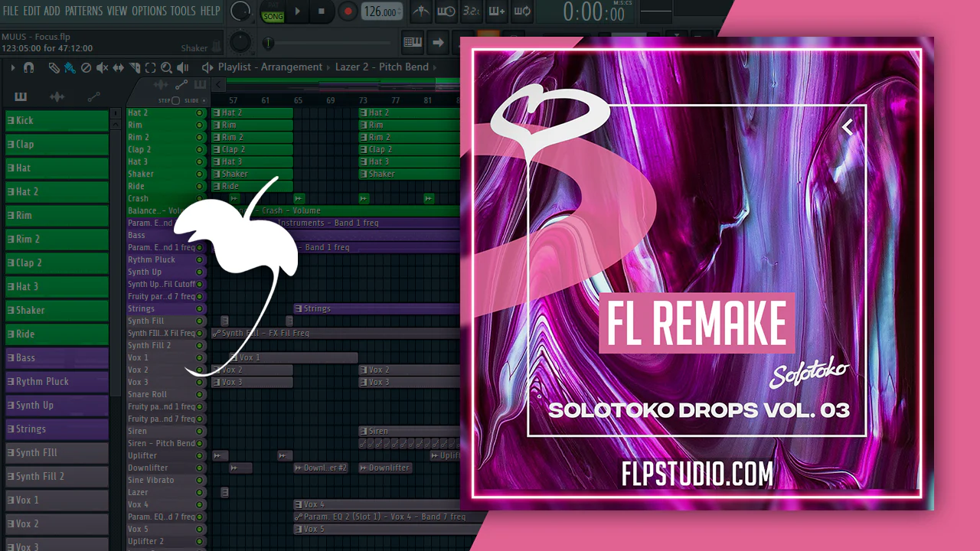Click the automation icon in playlist header
Image resolution: width=980 pixels, height=551 pixels.
[181, 85]
